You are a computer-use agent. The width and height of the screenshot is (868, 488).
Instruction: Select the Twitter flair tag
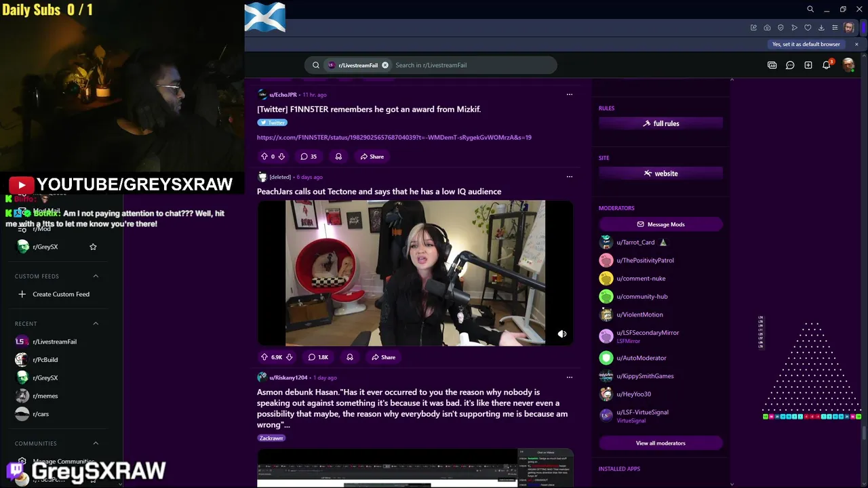pyautogui.click(x=273, y=123)
